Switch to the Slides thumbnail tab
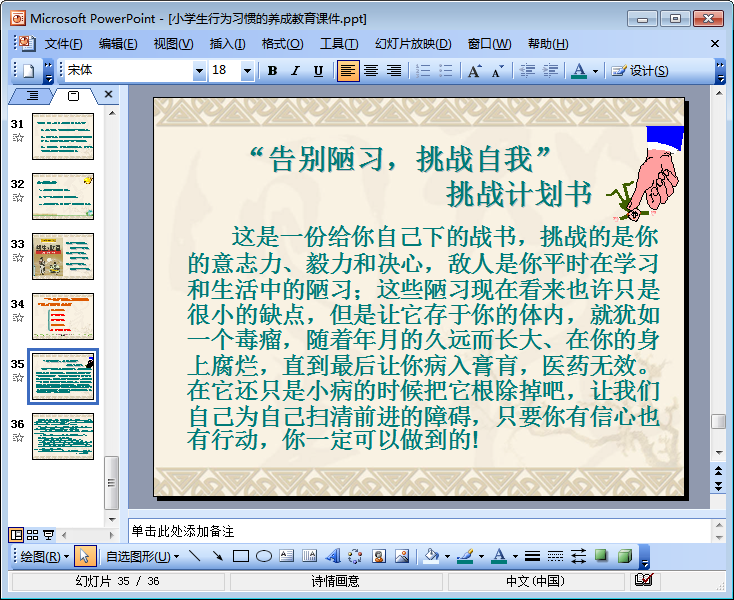The height and width of the screenshot is (600, 734). [x=73, y=96]
